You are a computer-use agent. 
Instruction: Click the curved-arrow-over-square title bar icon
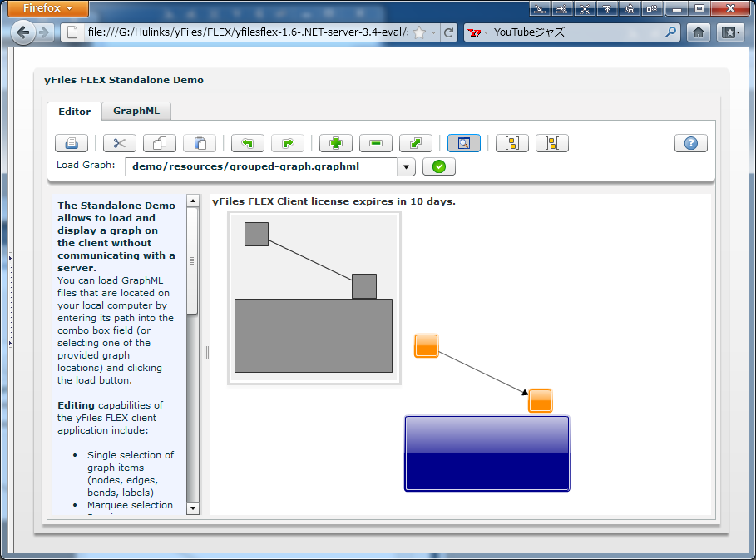[x=630, y=8]
